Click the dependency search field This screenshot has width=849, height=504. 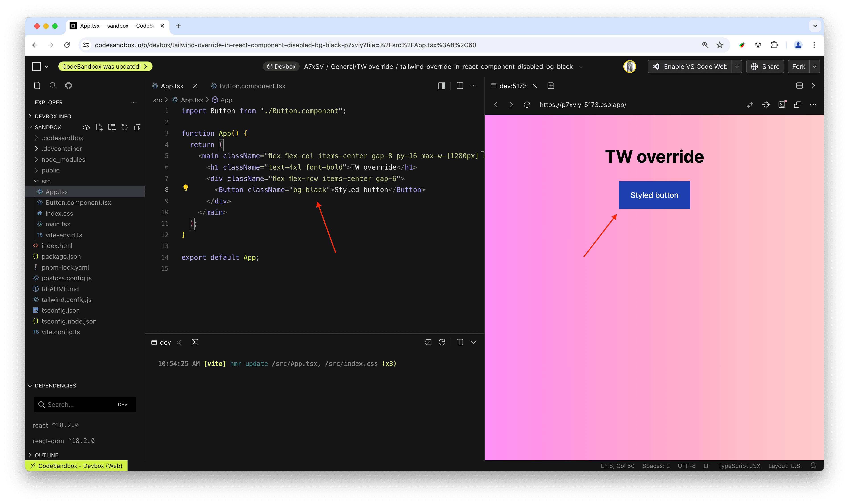coord(78,404)
